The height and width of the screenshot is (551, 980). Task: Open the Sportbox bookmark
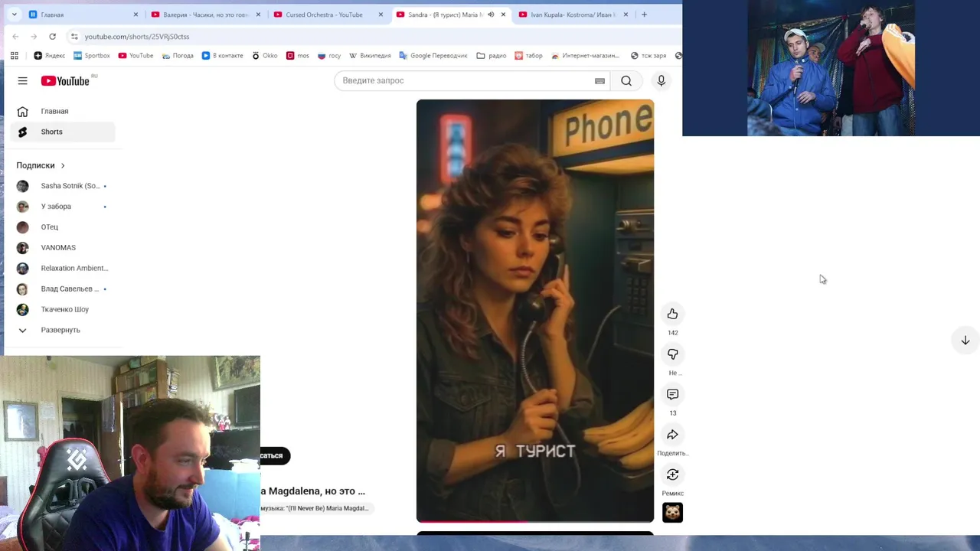91,55
